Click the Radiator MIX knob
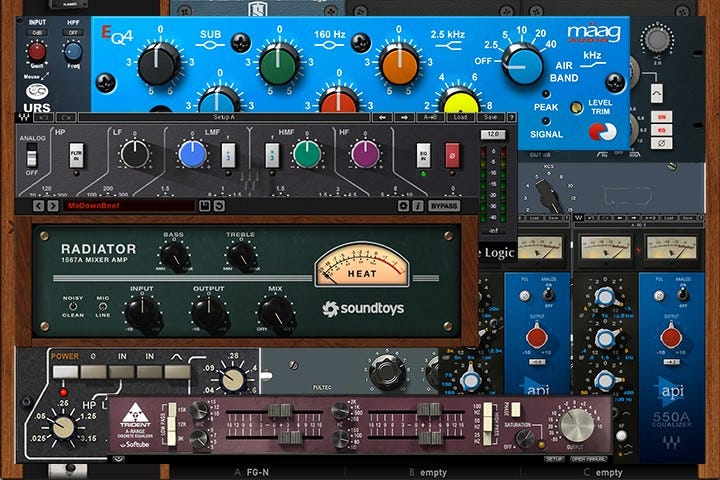 coord(276,314)
